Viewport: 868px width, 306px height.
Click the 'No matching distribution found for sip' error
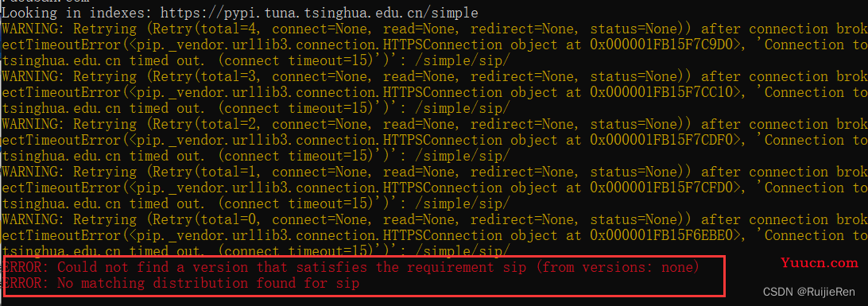coord(181,283)
